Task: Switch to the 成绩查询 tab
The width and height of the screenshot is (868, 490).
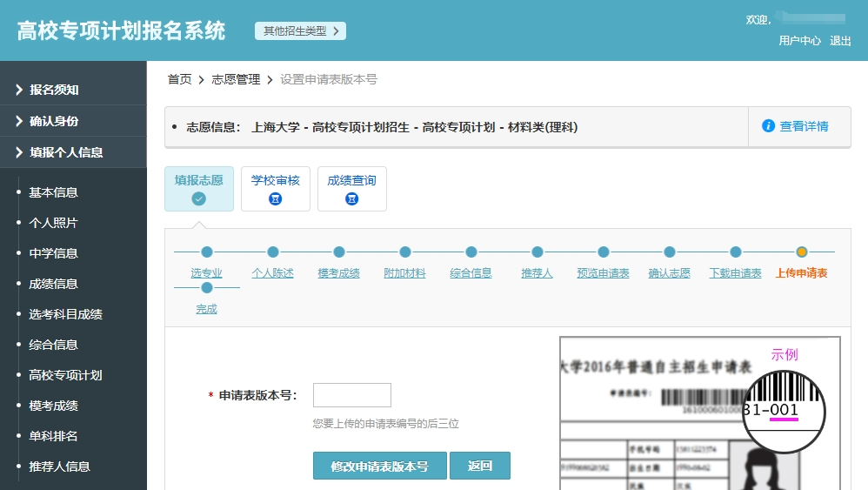Action: click(x=351, y=189)
